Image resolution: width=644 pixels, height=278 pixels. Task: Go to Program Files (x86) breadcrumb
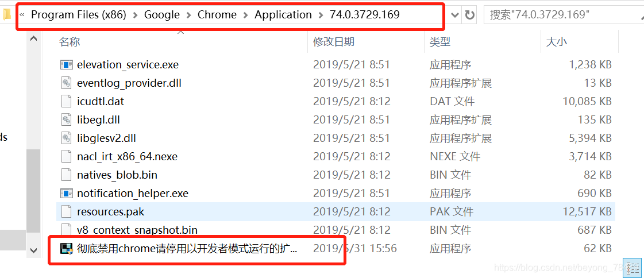(x=79, y=15)
